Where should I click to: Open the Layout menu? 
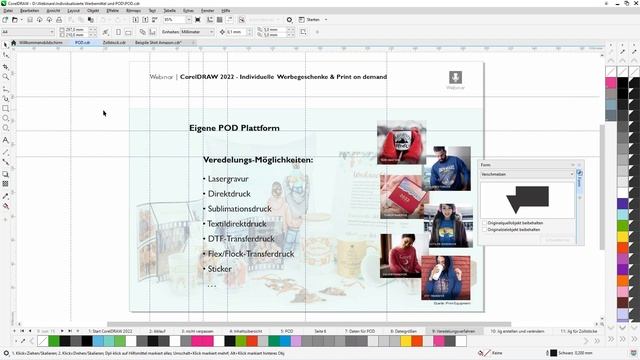coord(73,11)
